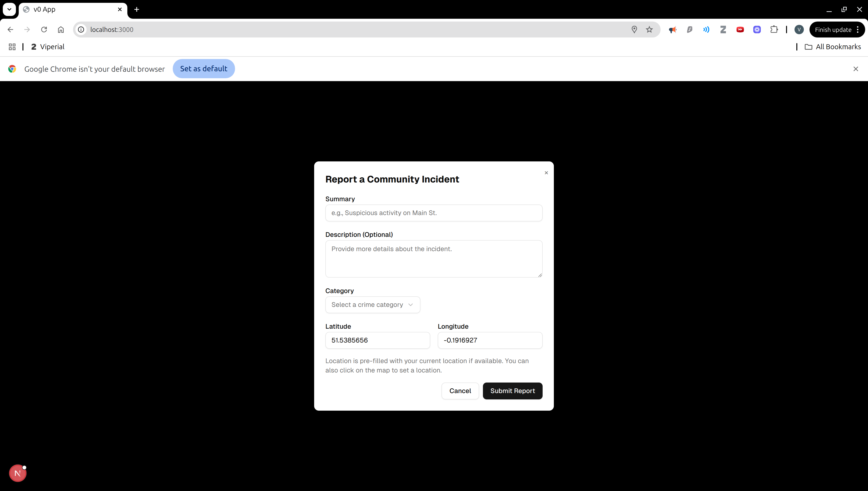The image size is (868, 491).
Task: Reload the page
Action: point(44,30)
